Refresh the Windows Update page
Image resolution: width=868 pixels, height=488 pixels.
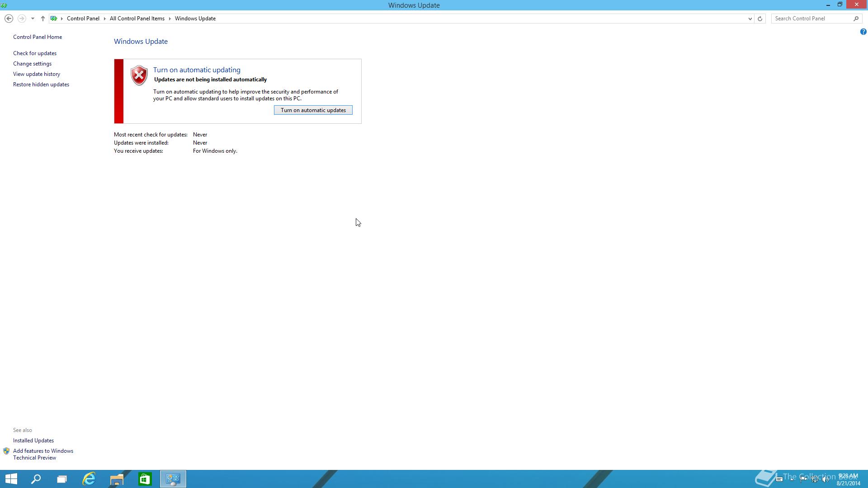click(760, 19)
